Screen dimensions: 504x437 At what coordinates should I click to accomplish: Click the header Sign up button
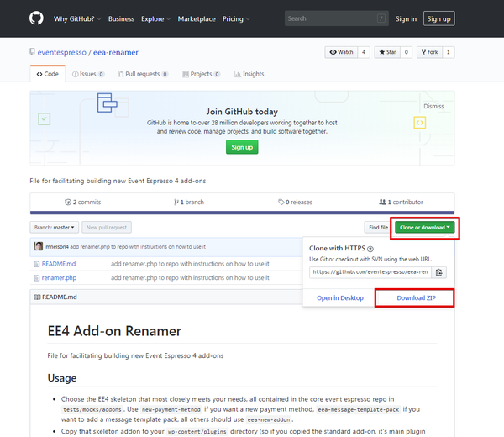[438, 18]
